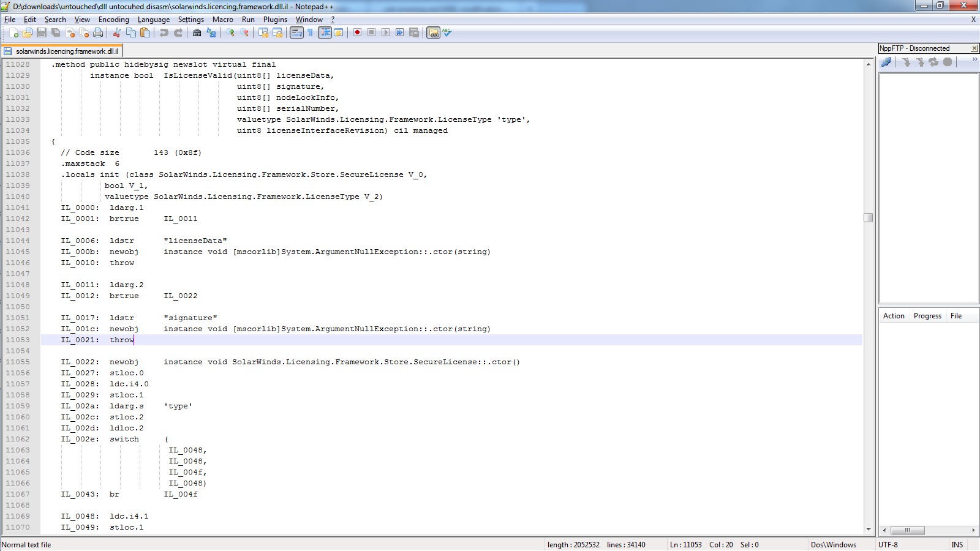Click the Save All toolbar icon
980x551 pixels.
coord(56,33)
